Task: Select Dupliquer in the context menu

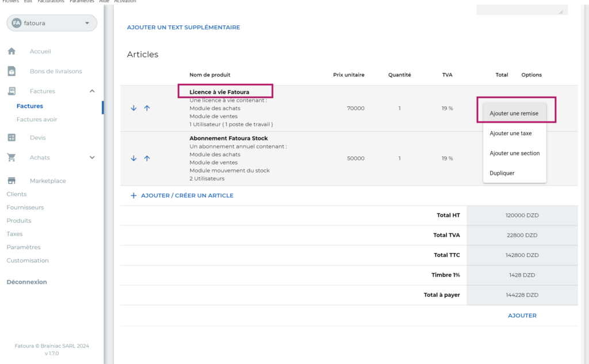Action: point(502,173)
